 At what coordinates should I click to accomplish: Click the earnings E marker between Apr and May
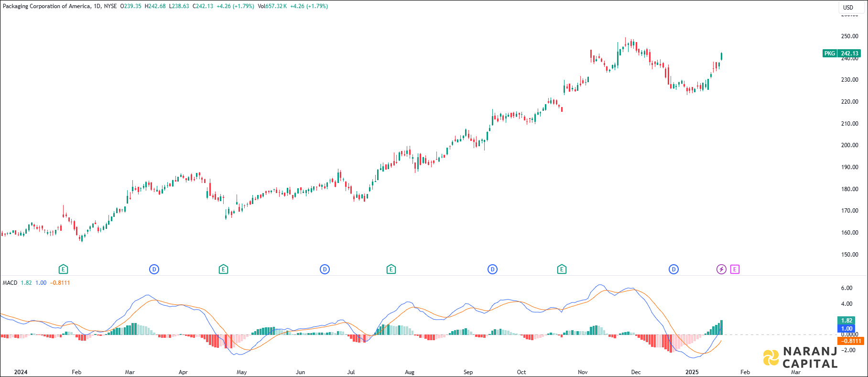223,269
